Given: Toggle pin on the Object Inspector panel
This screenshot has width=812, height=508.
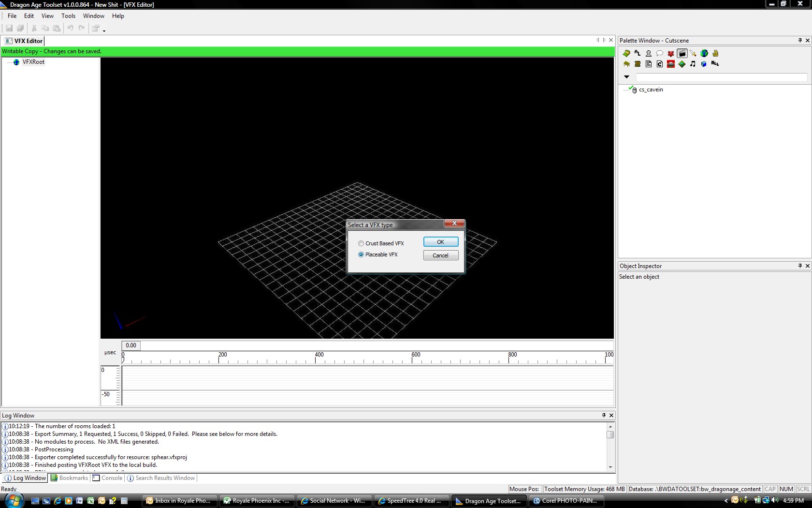Looking at the screenshot, I should click(x=800, y=266).
